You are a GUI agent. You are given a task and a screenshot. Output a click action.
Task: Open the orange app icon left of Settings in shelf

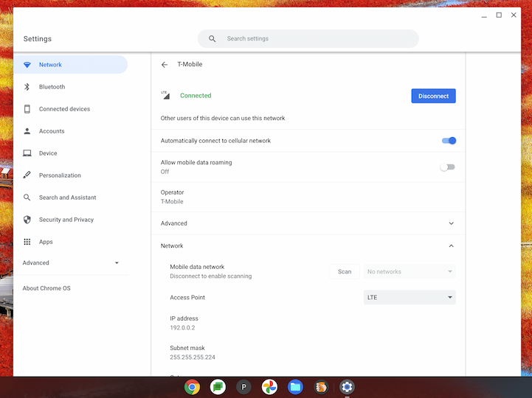pyautogui.click(x=321, y=387)
